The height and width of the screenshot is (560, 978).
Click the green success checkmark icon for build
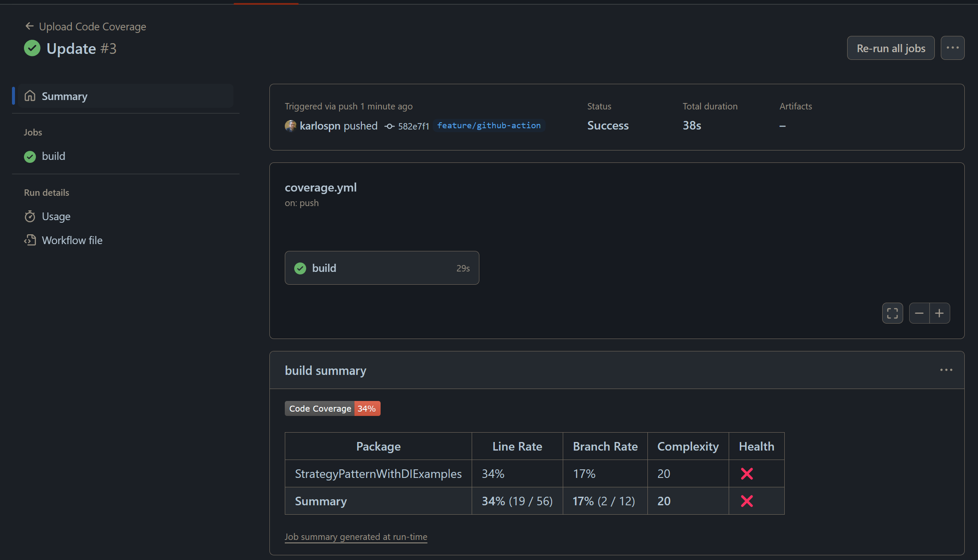(x=30, y=156)
